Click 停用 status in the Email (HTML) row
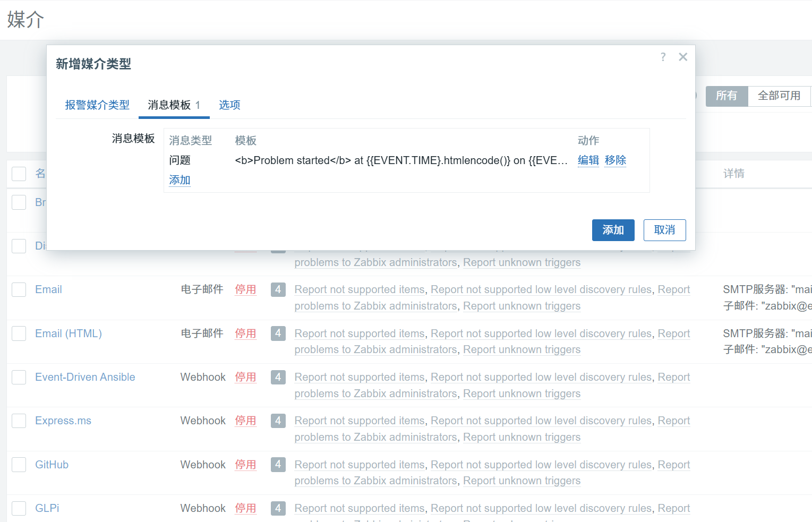This screenshot has height=522, width=812. pos(245,333)
